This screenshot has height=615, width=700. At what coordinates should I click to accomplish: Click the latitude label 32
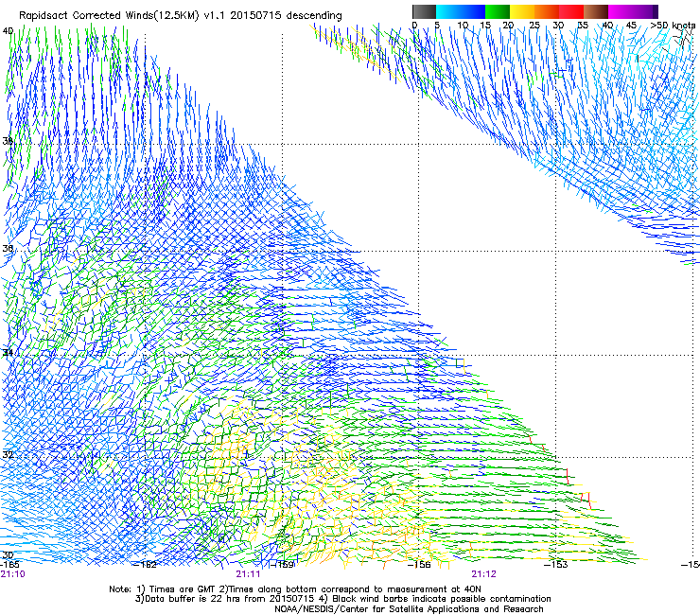coord(8,455)
